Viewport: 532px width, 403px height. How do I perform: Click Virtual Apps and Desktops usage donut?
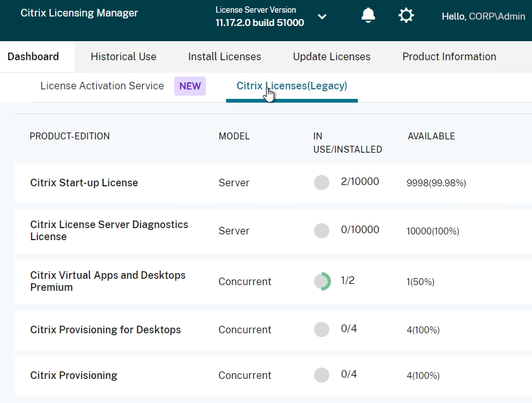click(x=322, y=281)
